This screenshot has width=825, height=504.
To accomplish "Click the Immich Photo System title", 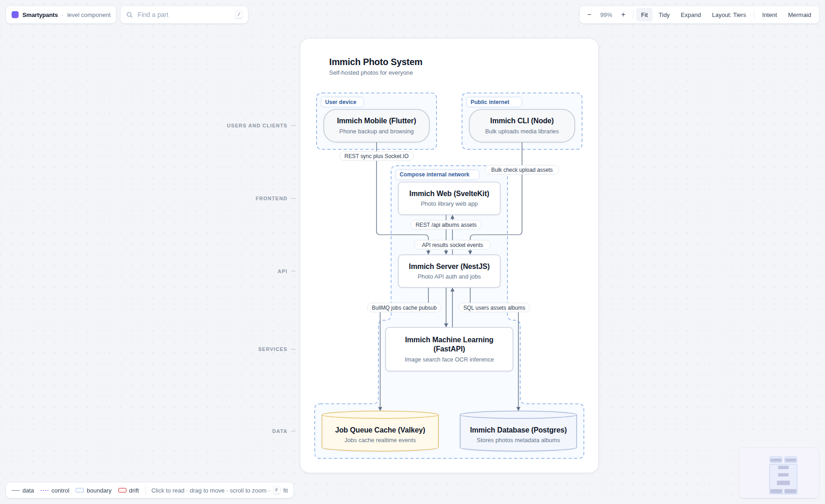I will tap(376, 62).
